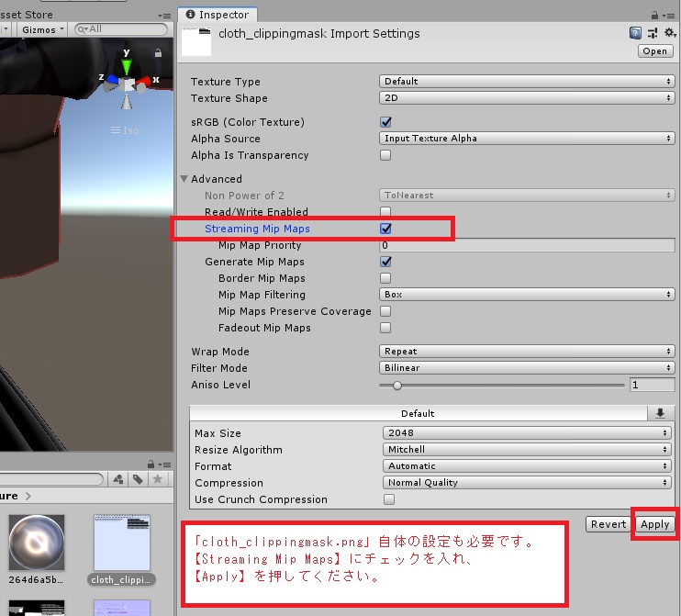The width and height of the screenshot is (681, 616).
Task: Enable Read/Write Enabled checkbox
Action: (x=385, y=211)
